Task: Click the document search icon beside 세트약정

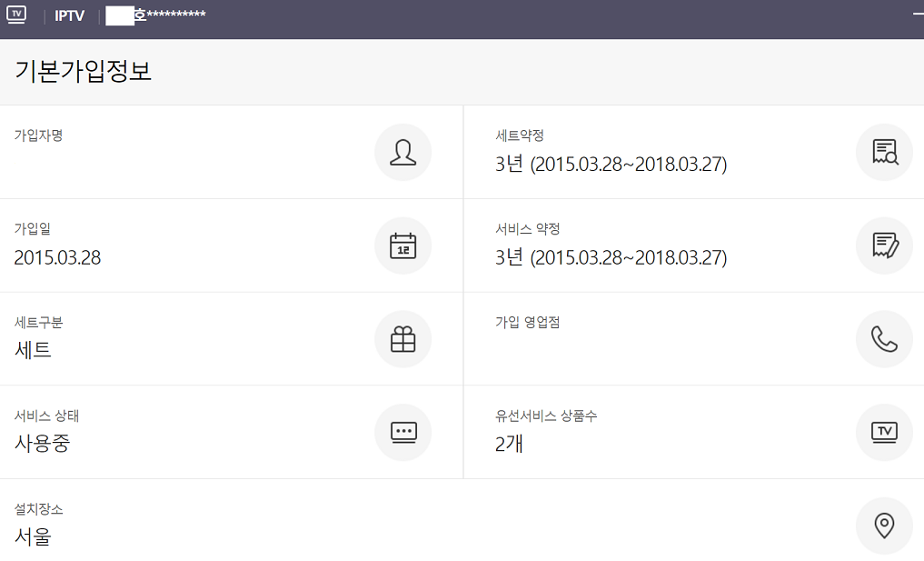Action: (883, 152)
